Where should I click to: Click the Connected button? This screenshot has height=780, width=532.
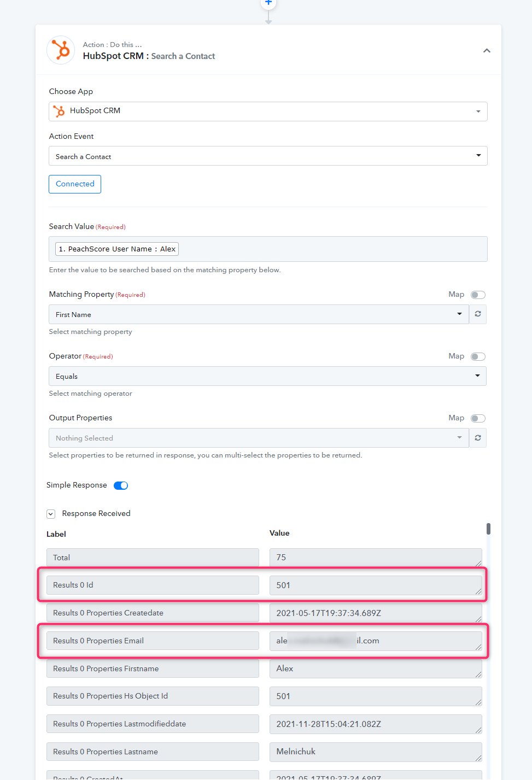[75, 184]
